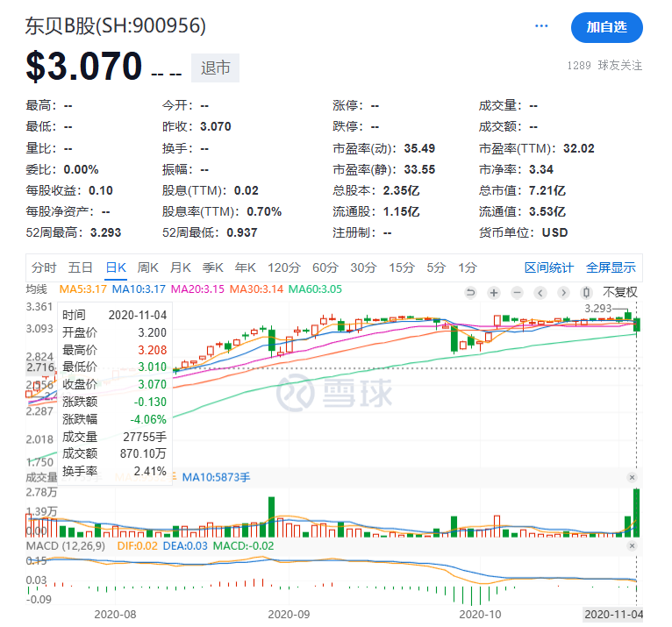Zoom in chart with plus icon
The height and width of the screenshot is (627, 672).
pos(494,293)
